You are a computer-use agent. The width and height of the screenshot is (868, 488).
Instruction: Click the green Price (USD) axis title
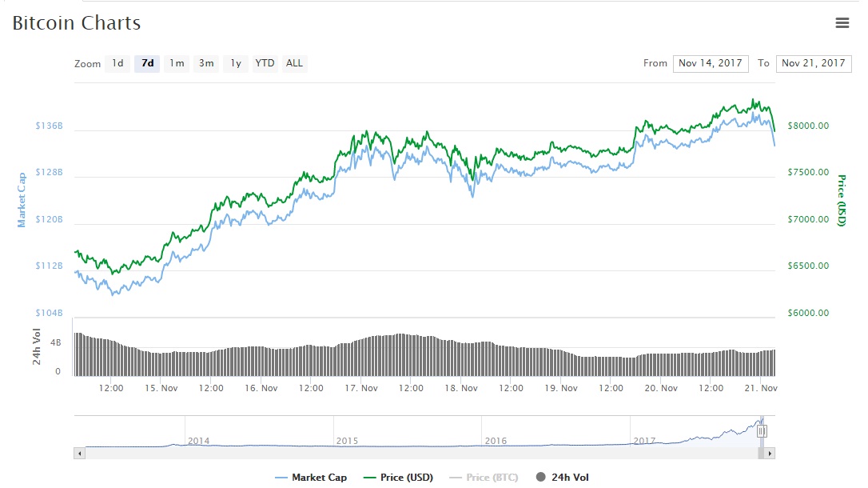pyautogui.click(x=842, y=201)
